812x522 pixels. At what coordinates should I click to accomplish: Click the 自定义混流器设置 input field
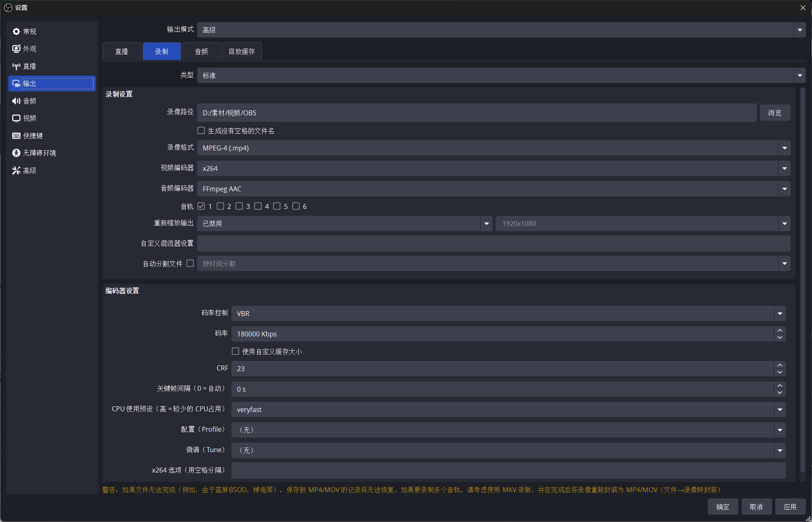pyautogui.click(x=493, y=244)
